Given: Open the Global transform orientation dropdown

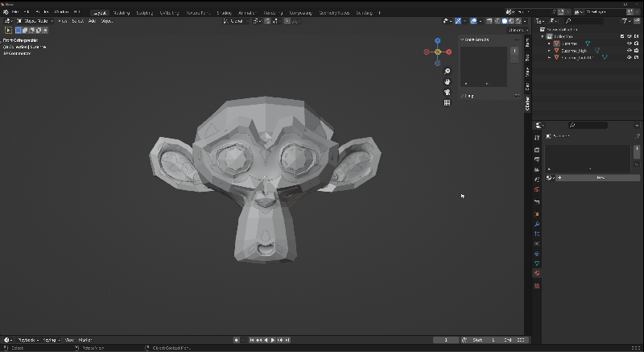Looking at the screenshot, I should (x=236, y=21).
